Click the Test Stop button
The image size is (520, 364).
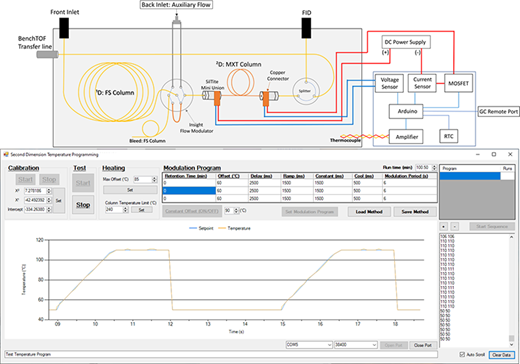point(83,205)
